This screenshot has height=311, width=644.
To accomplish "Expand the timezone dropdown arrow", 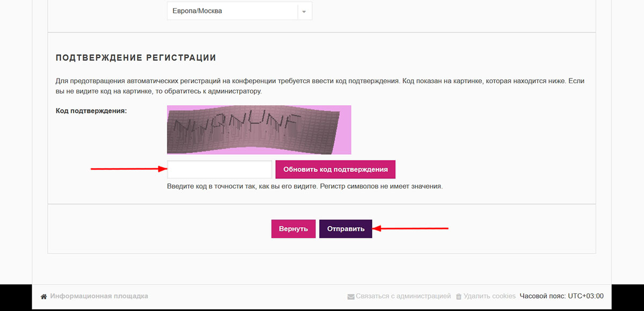I will tap(304, 11).
